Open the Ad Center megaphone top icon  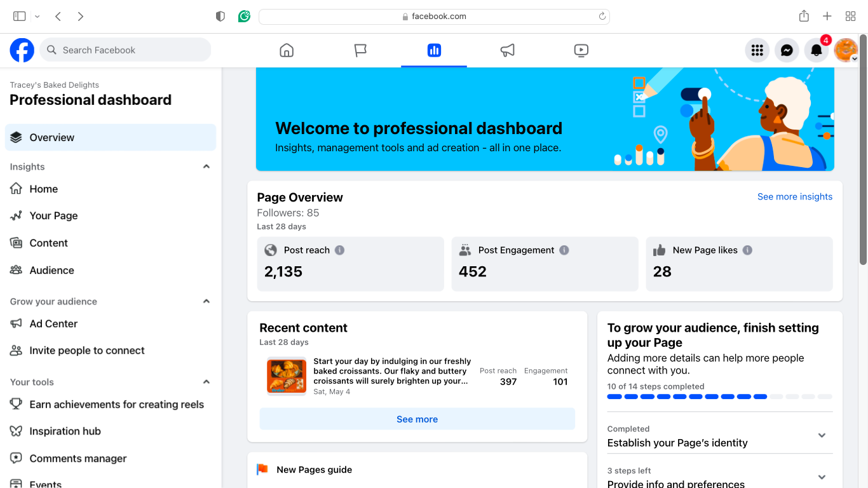[507, 50]
